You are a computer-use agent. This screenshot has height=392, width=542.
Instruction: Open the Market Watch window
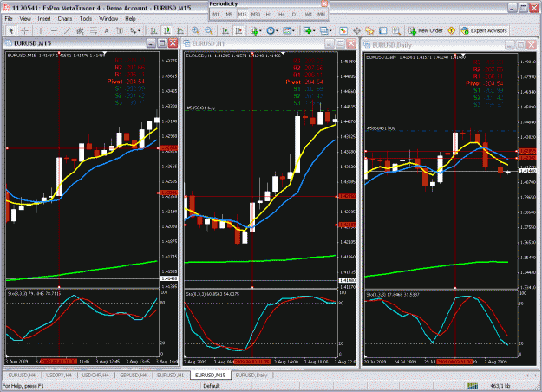[343, 30]
